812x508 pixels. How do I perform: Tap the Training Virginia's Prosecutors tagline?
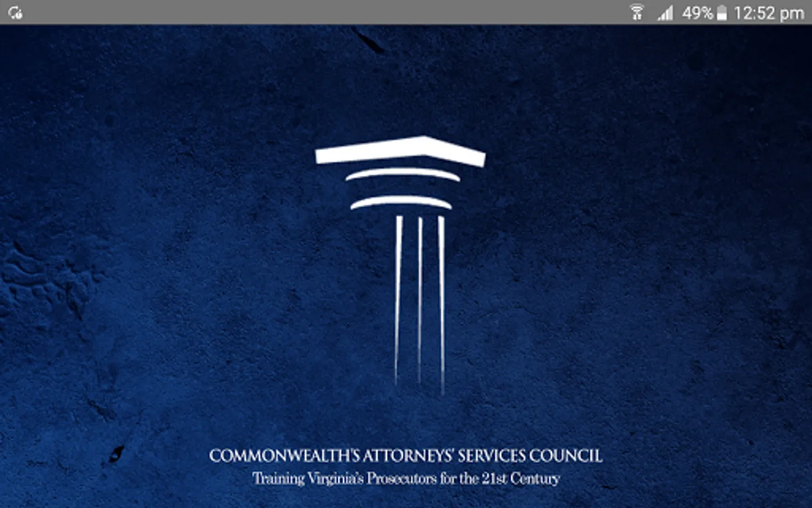406,479
